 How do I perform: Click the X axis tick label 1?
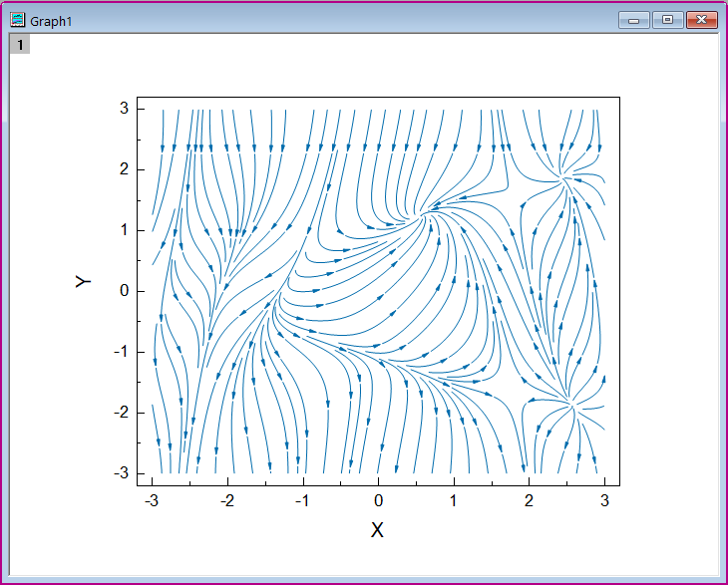click(x=454, y=501)
